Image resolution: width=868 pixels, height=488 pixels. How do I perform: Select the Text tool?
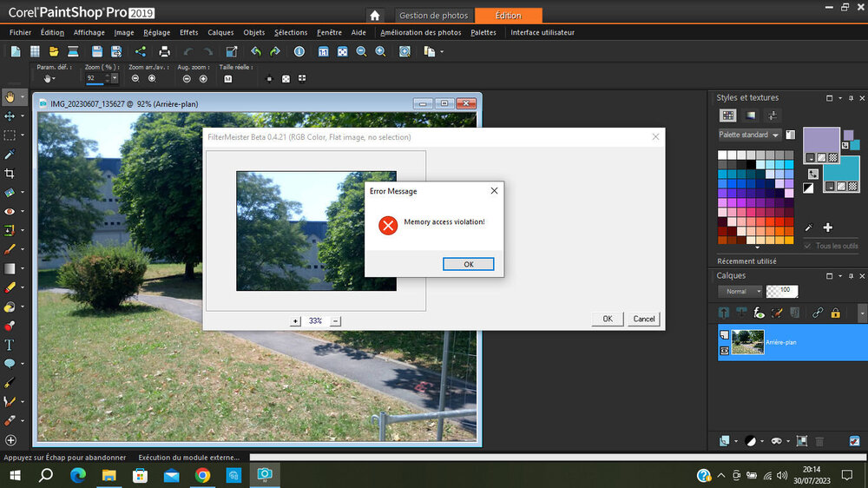(10, 345)
